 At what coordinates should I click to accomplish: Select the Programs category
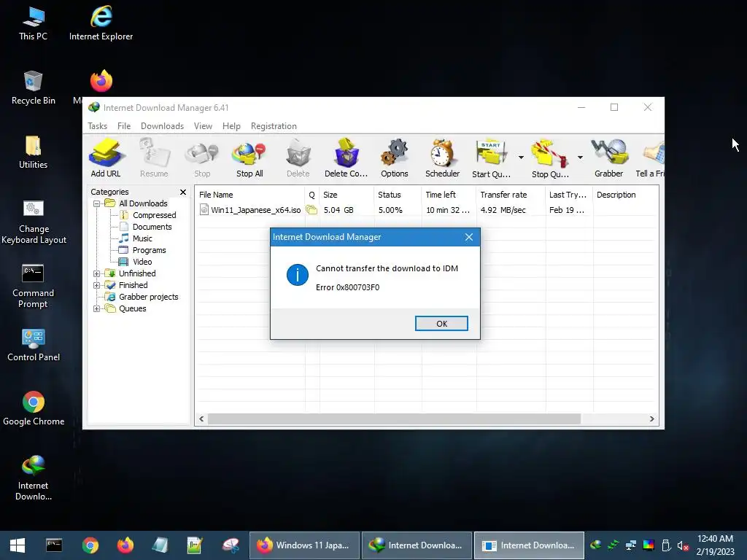(x=143, y=251)
